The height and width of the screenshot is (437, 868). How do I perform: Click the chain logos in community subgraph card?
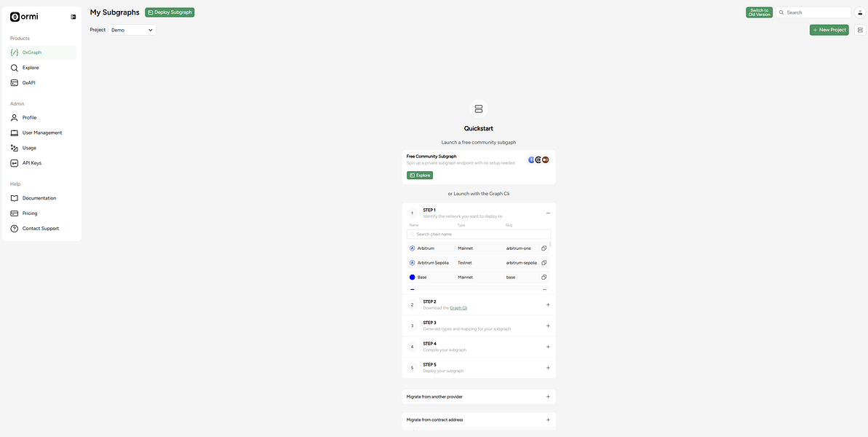538,160
